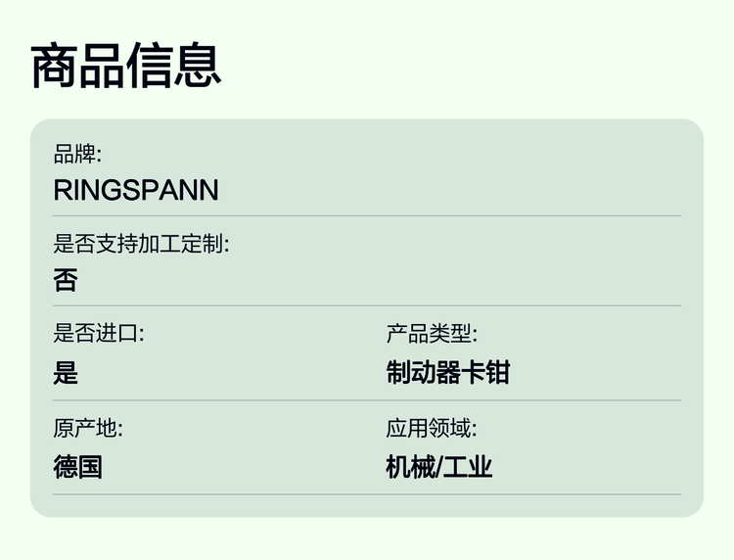Click the divider line below 否 value
The height and width of the screenshot is (560, 734).
coord(367,306)
